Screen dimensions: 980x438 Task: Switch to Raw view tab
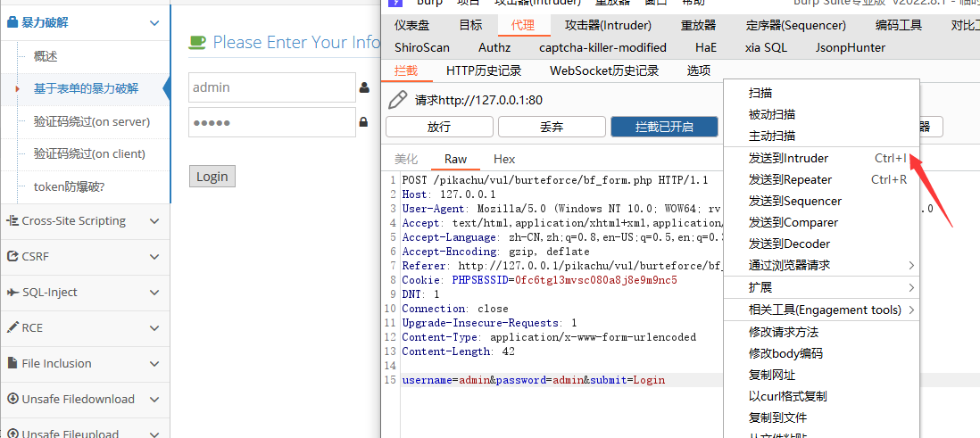tap(455, 159)
